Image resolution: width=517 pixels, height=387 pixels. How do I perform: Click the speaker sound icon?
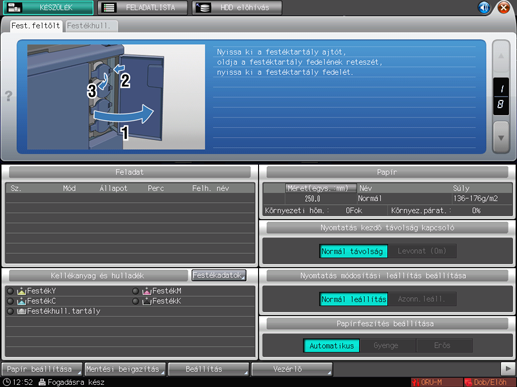(484, 7)
